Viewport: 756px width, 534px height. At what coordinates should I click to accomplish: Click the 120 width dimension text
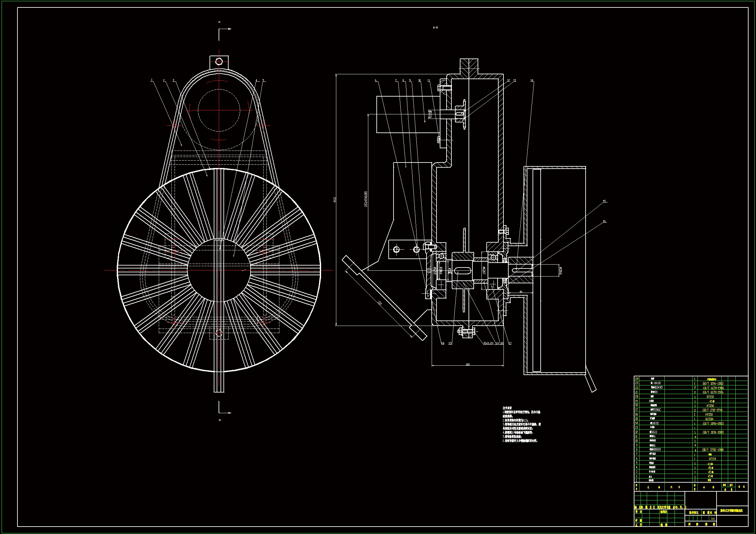coord(468,364)
